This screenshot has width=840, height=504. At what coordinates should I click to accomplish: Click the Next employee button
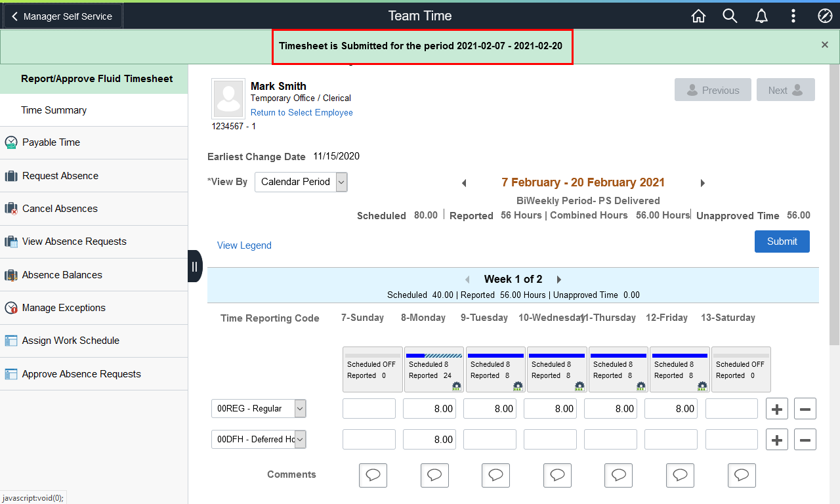coord(786,90)
